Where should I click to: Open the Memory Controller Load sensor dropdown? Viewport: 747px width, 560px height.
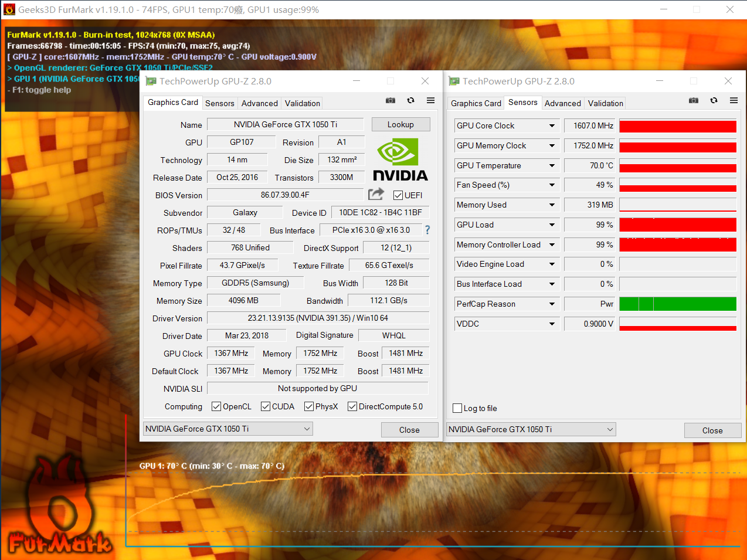[x=552, y=245]
